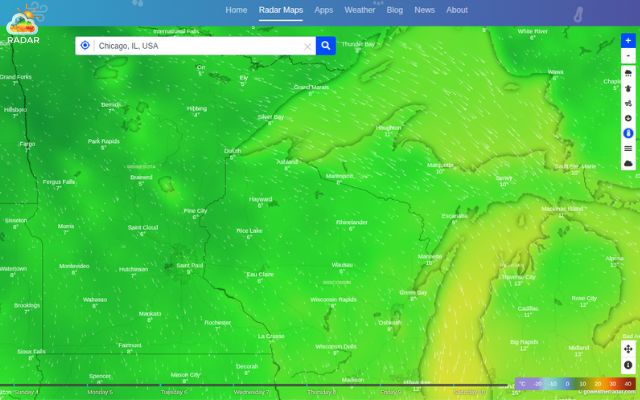Click the Saint Paul city label

click(189, 265)
